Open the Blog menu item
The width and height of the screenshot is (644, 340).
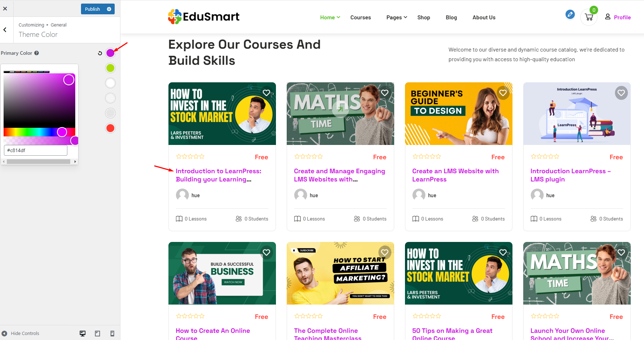click(451, 17)
